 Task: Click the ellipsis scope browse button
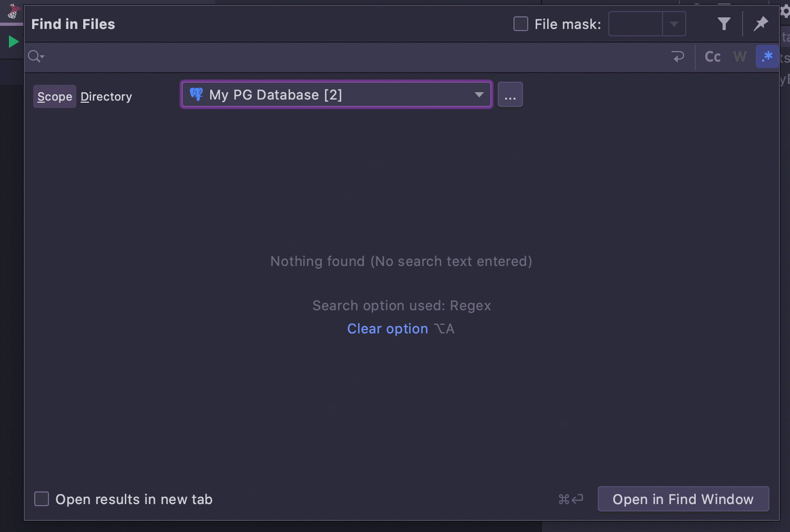(x=510, y=95)
